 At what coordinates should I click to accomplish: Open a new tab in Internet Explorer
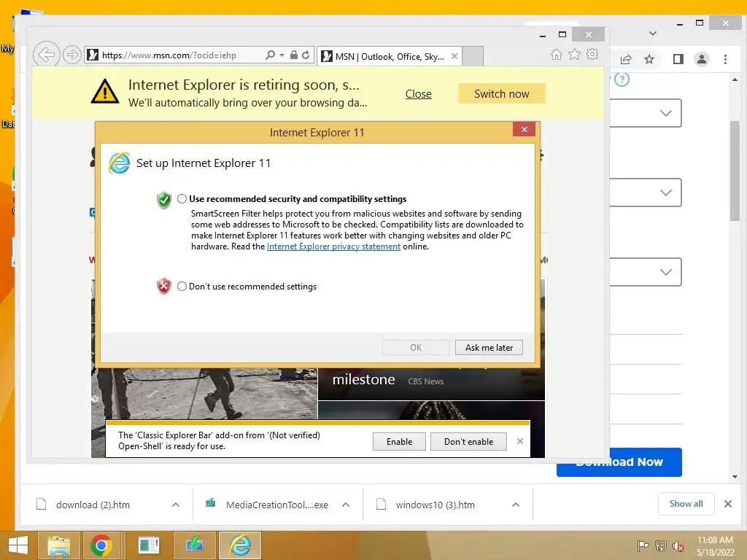473,56
